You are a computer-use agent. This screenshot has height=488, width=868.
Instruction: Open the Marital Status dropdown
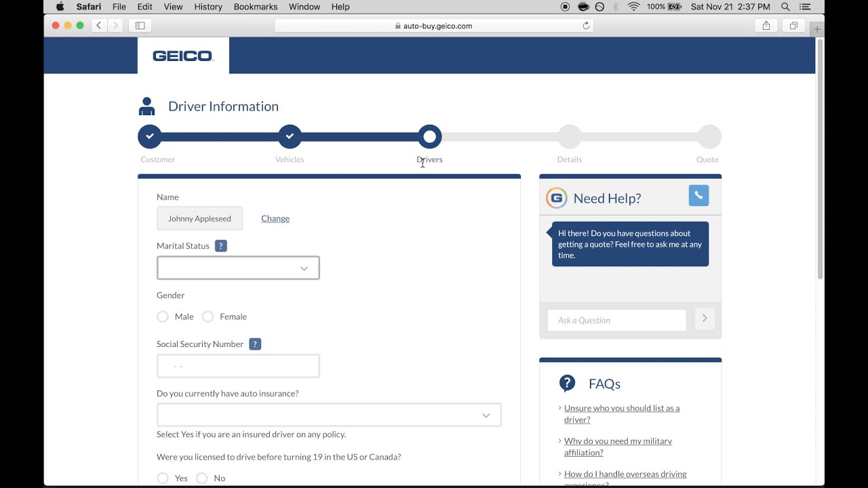238,268
